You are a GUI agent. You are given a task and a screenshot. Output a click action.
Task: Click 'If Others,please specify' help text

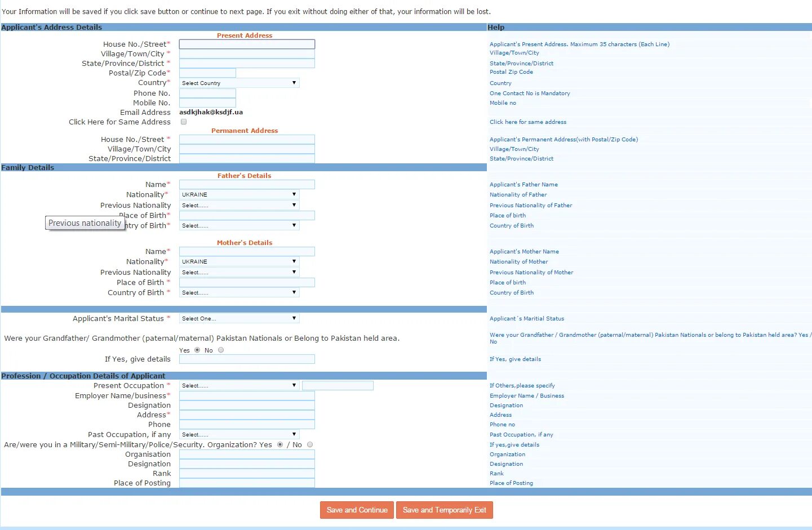(x=522, y=386)
